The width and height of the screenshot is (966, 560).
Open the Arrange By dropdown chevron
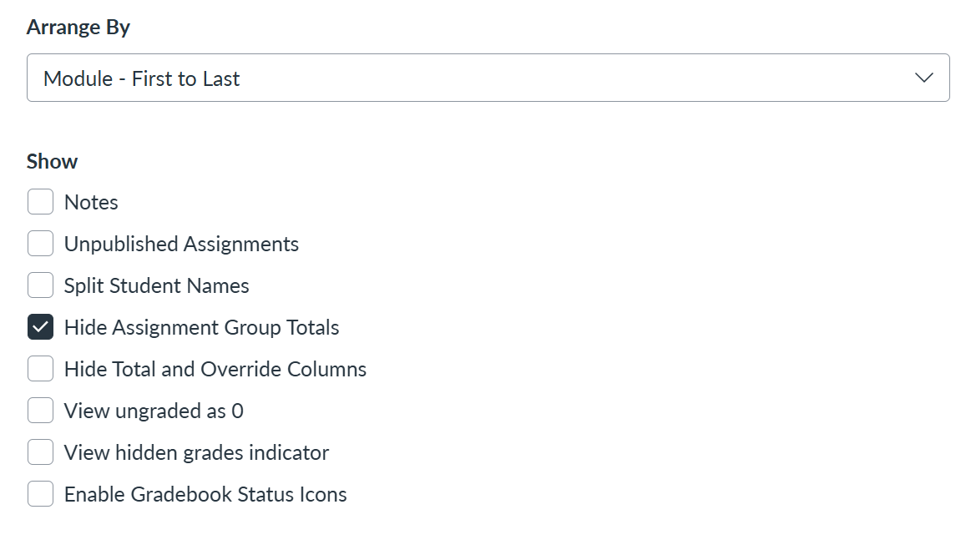(x=923, y=78)
